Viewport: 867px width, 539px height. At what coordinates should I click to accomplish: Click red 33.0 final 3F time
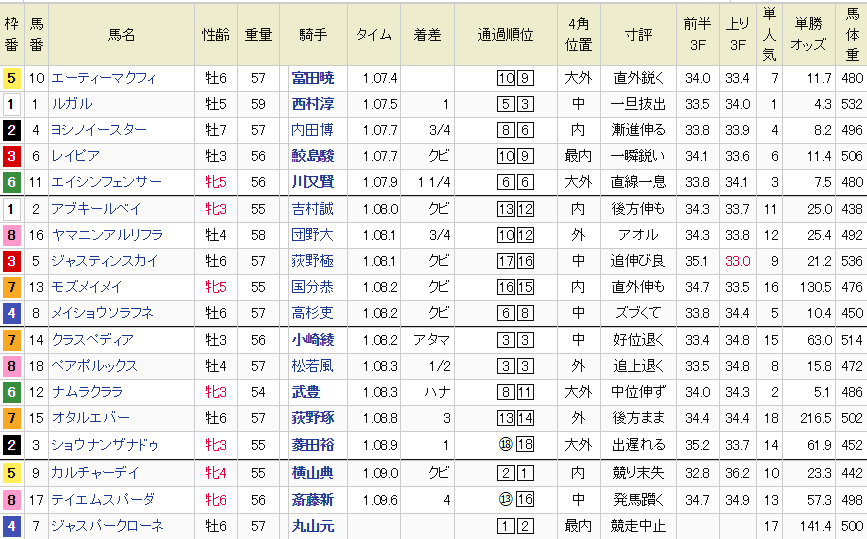[x=737, y=261]
